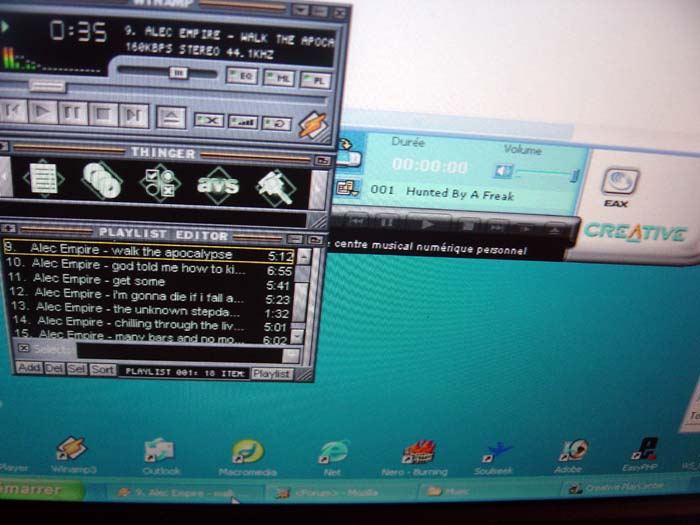Launch the avs visualization icon in Thinger
This screenshot has width=700, height=525.
pyautogui.click(x=218, y=185)
